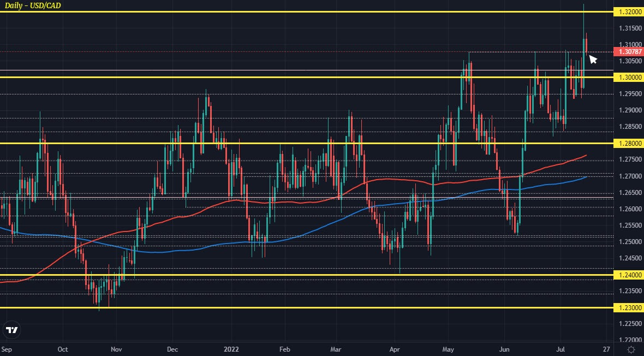
Task: Click the "2022" label on the time axis
Action: coord(231,349)
